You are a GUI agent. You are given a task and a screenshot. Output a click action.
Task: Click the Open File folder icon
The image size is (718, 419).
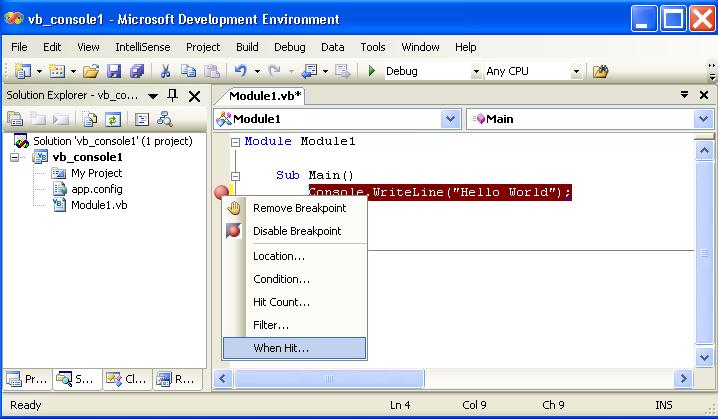tap(91, 71)
